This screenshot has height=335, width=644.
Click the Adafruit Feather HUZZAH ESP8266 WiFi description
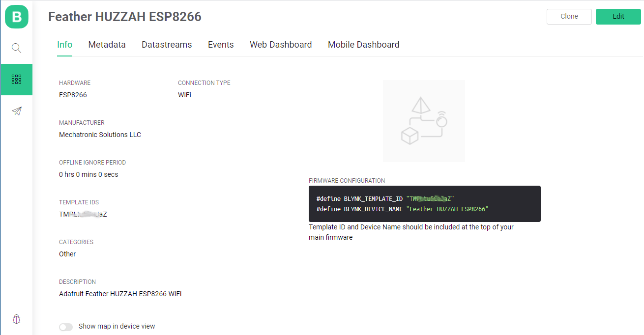pyautogui.click(x=120, y=294)
